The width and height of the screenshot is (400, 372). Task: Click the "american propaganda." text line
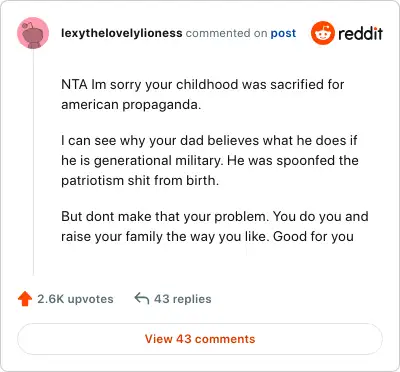coord(131,105)
